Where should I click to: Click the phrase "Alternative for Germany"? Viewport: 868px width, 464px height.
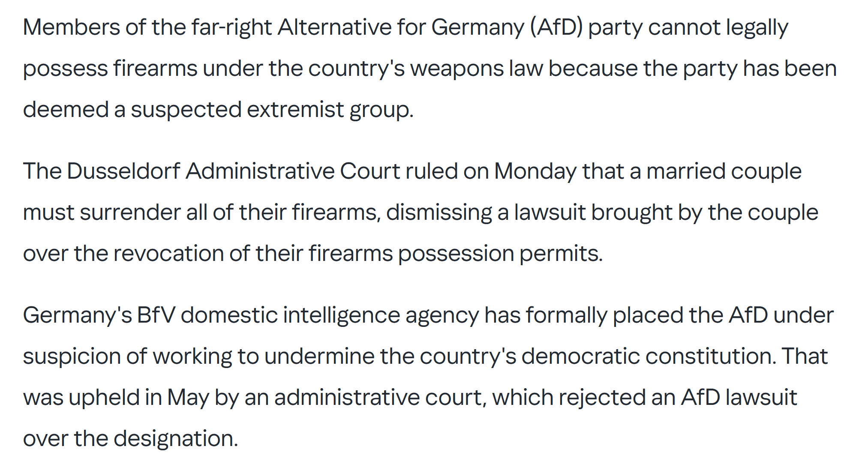[x=401, y=28]
